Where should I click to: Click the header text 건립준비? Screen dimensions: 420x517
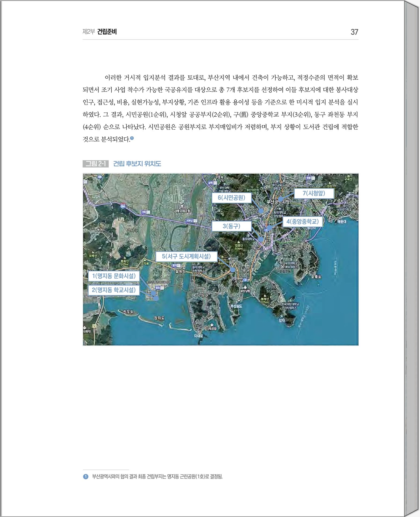point(107,32)
